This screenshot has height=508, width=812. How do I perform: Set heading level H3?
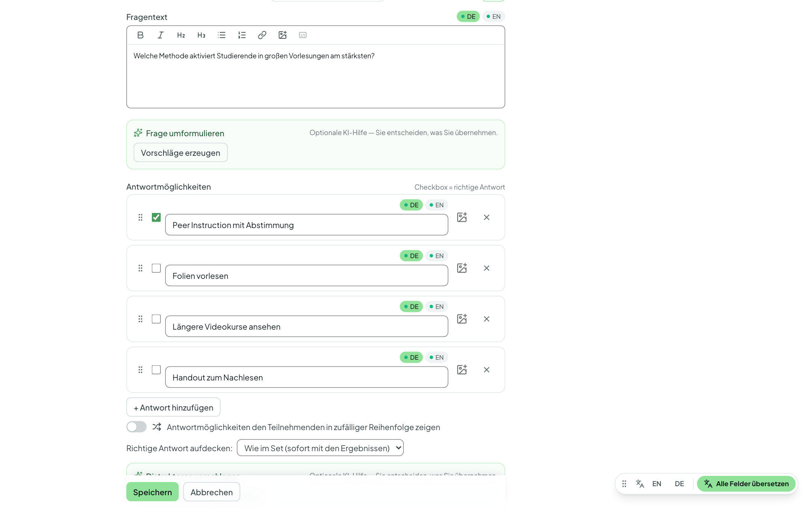201,35
